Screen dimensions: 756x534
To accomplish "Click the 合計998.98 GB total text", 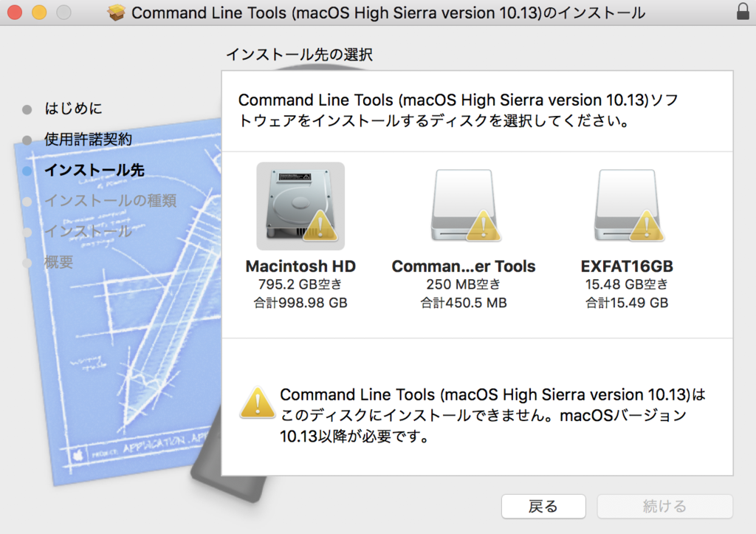I will [x=300, y=303].
